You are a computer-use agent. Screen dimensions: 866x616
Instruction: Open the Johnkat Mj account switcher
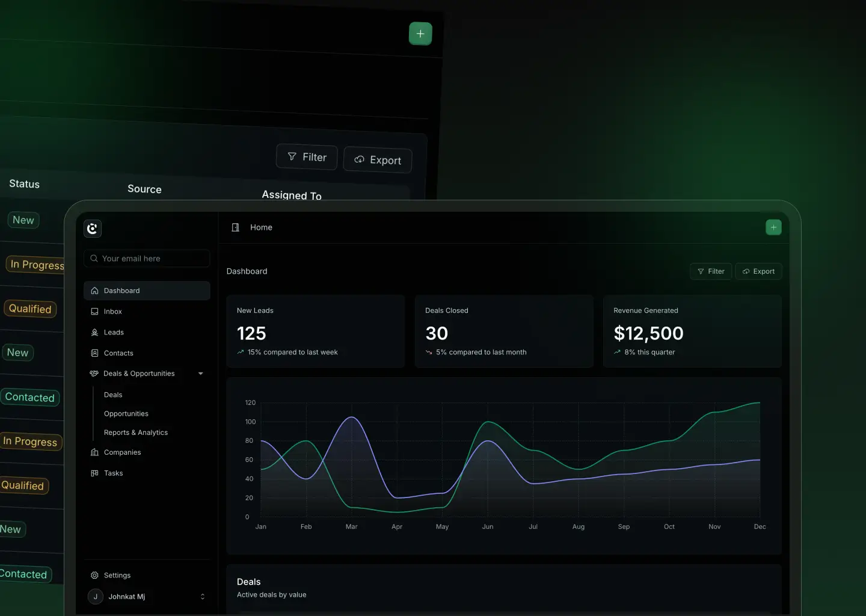pos(148,597)
